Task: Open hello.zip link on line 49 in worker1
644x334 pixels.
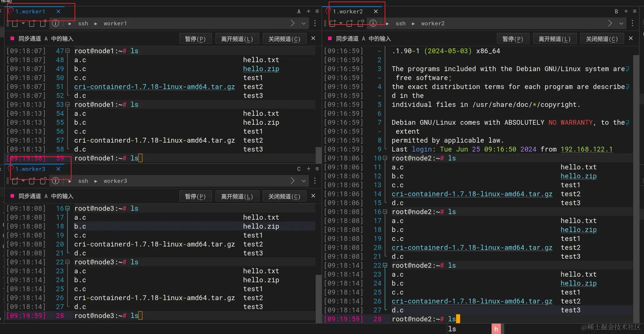Action: (x=261, y=69)
